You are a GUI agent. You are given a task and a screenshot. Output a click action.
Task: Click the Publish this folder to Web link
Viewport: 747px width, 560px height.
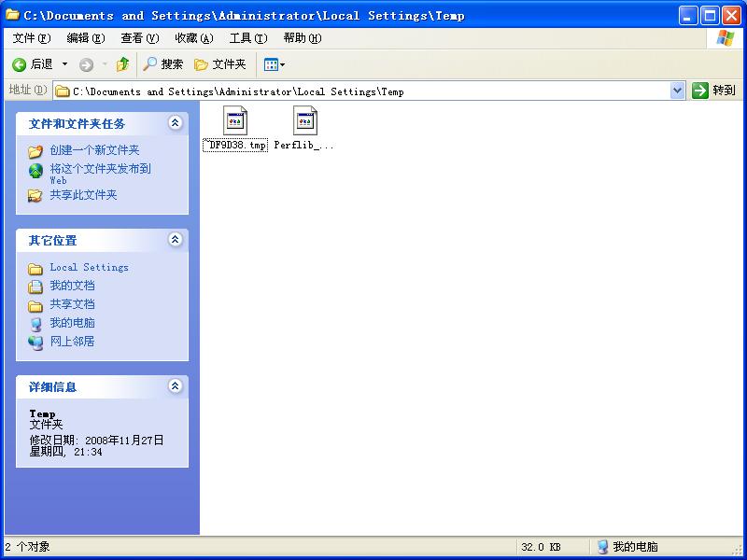click(x=101, y=174)
